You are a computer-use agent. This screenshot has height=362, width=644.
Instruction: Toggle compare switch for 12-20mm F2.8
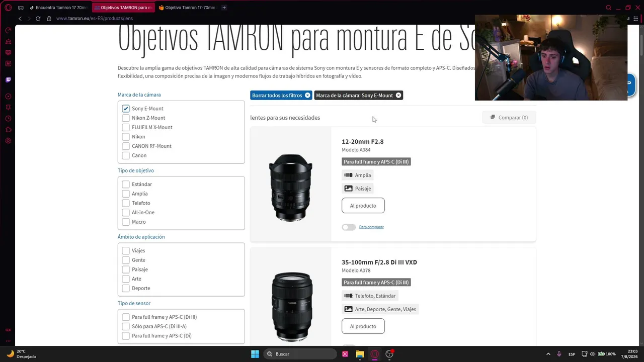pyautogui.click(x=349, y=227)
